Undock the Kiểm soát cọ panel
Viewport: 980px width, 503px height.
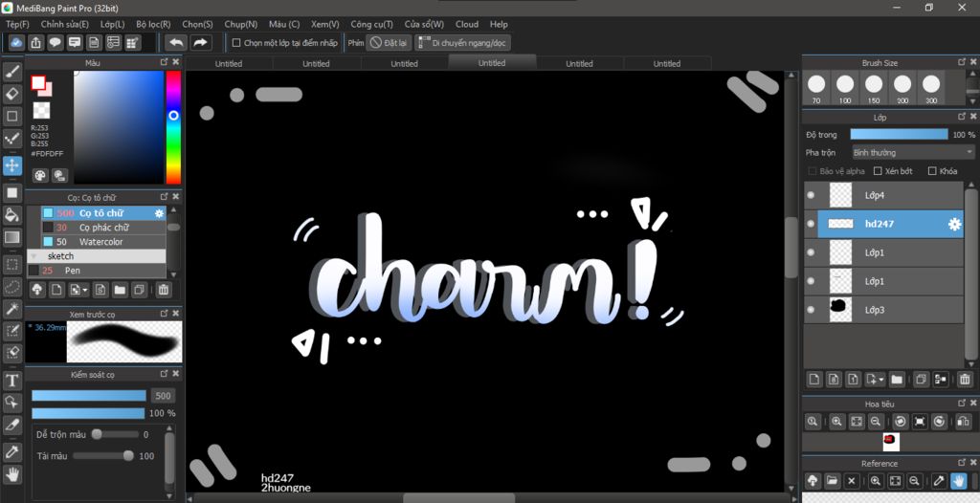[x=165, y=374]
